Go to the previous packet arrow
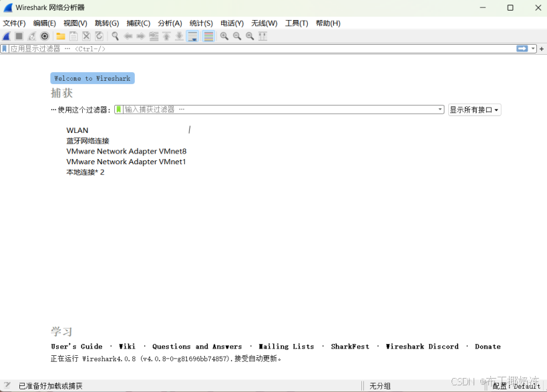 (x=128, y=36)
